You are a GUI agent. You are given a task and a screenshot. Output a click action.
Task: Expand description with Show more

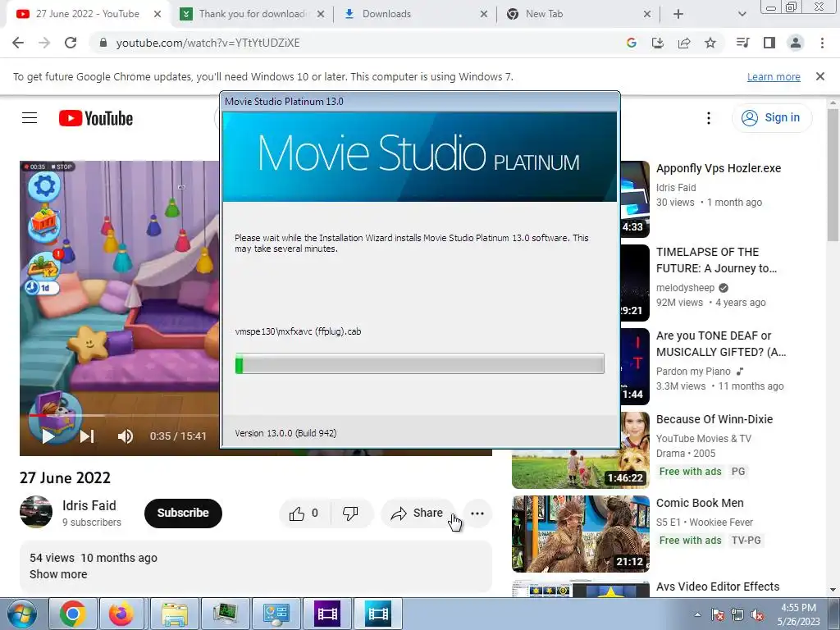[x=58, y=574]
